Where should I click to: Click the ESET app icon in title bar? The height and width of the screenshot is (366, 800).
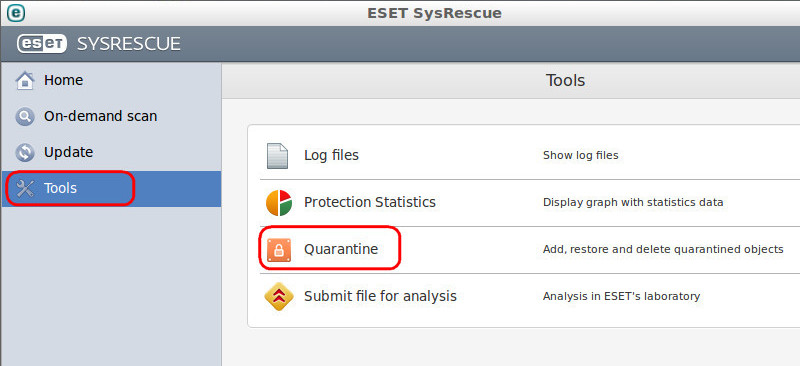coord(15,12)
